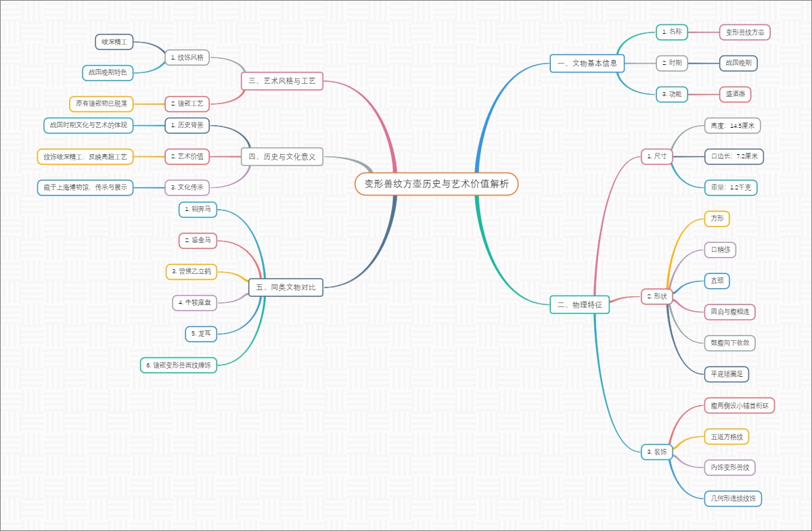Click the 原有镶嵌物已脱落 leaf node

coord(101,103)
